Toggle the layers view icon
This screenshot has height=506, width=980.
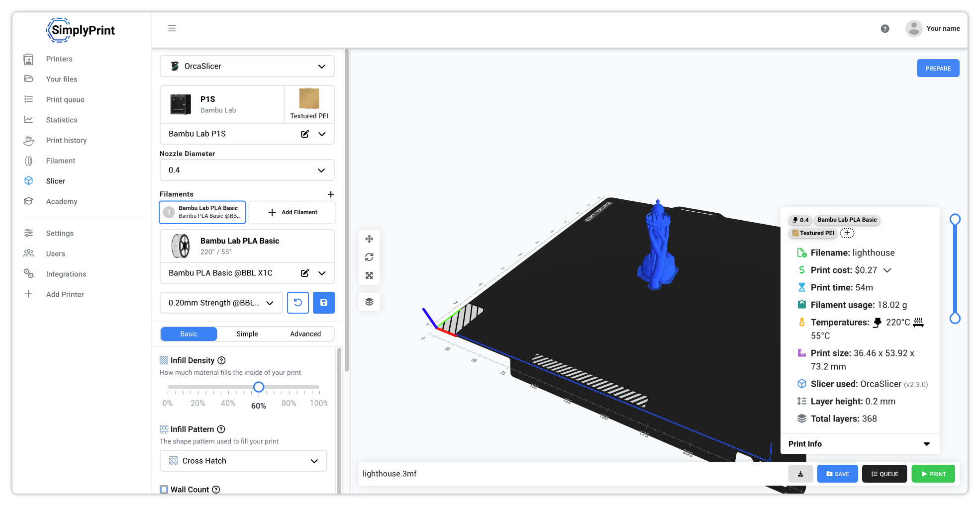point(369,302)
